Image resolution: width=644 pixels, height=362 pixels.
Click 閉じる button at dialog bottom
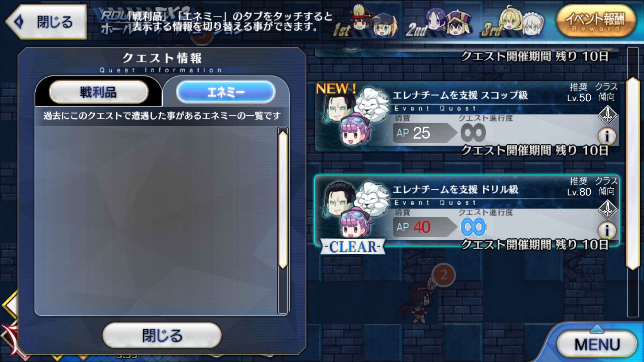162,336
